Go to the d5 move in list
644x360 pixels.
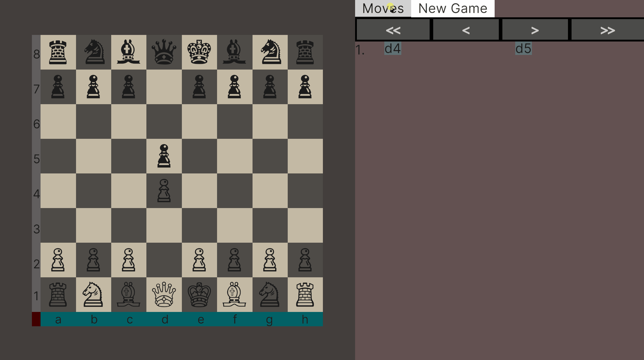(523, 49)
